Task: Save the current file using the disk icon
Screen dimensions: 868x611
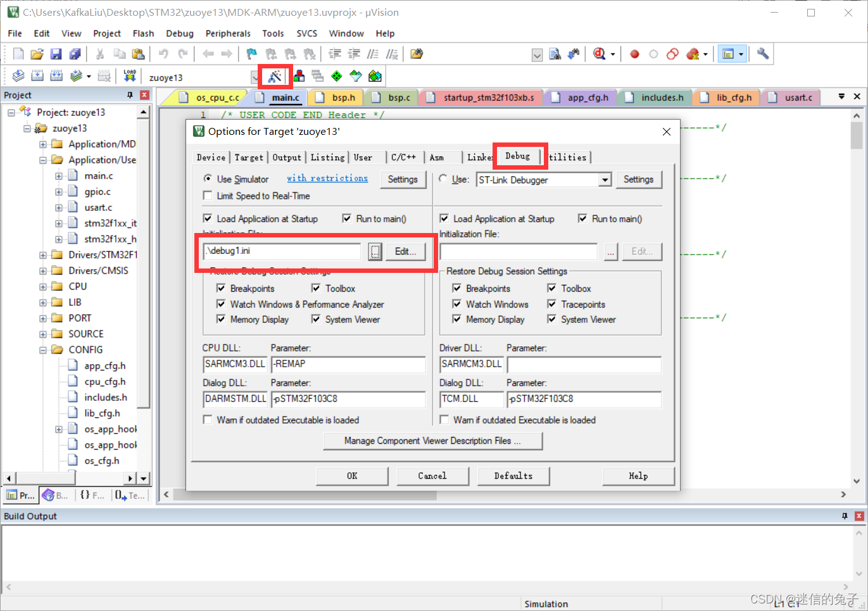Action: tap(56, 54)
